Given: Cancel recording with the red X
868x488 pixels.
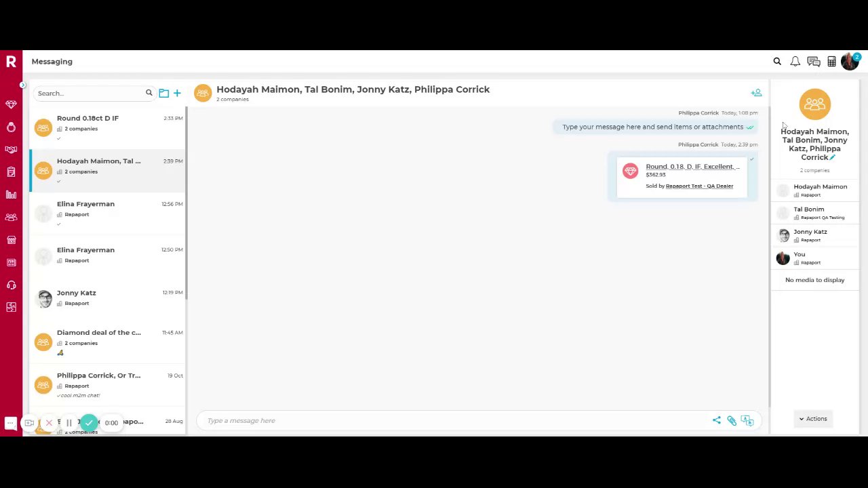Looking at the screenshot, I should click(49, 423).
